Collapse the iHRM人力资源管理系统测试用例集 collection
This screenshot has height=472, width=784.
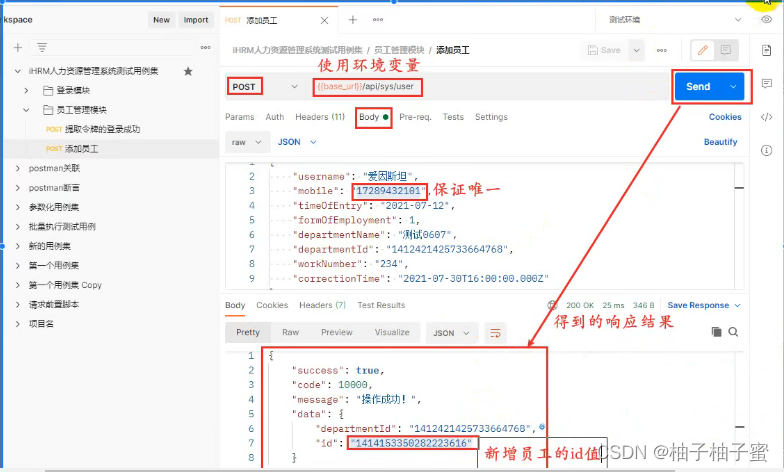18,72
